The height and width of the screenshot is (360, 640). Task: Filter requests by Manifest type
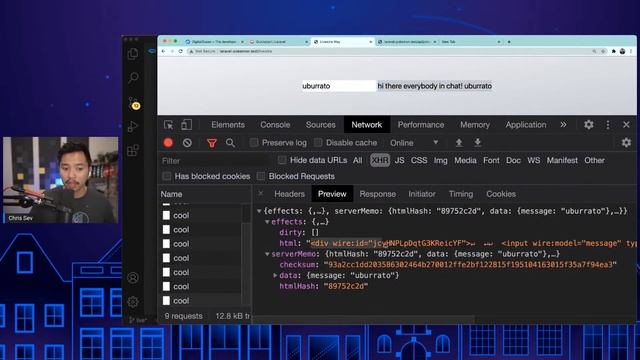(562, 160)
